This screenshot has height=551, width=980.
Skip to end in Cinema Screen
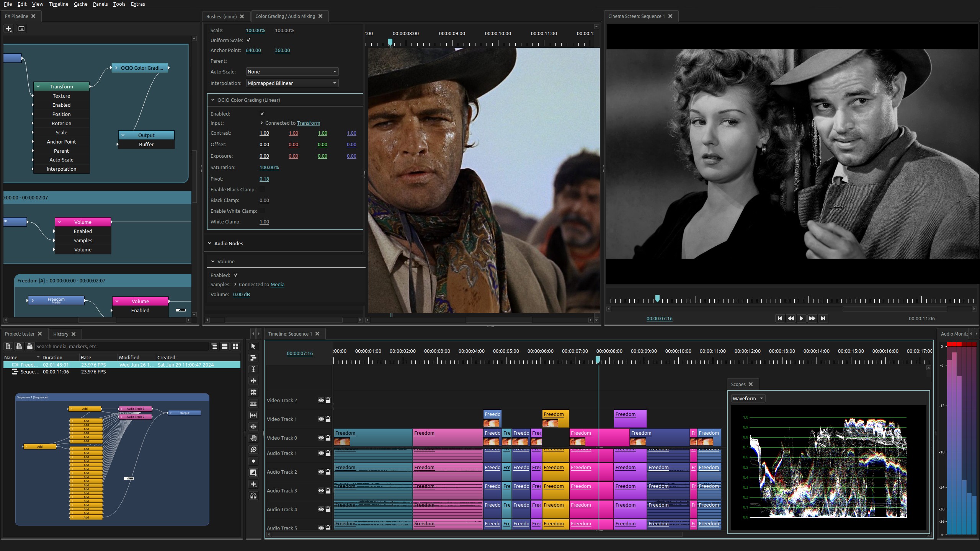(823, 318)
